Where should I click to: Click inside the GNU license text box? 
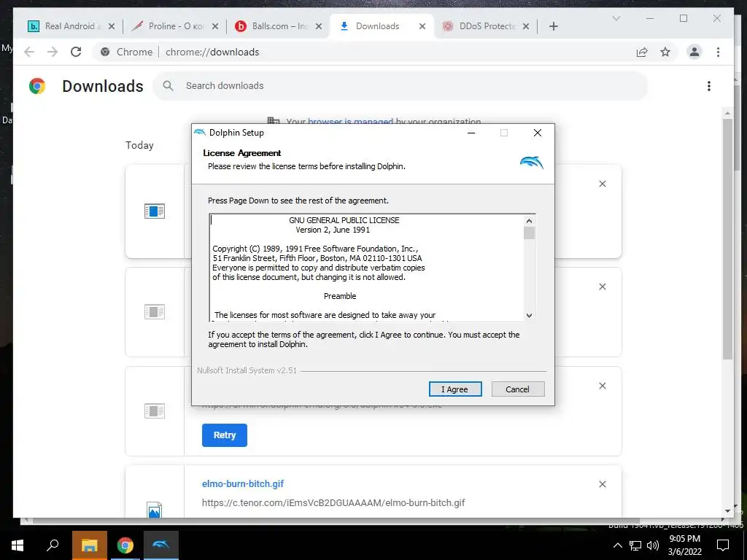[x=367, y=268]
